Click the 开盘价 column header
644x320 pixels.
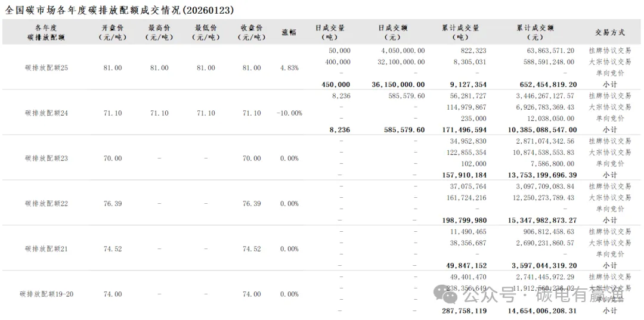point(113,32)
